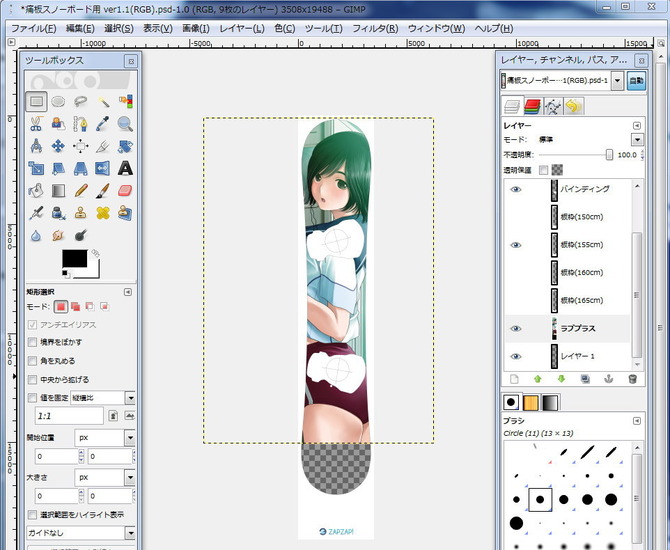Open the layer モード dropdown
Image resolution: width=670 pixels, height=550 pixels.
(637, 140)
